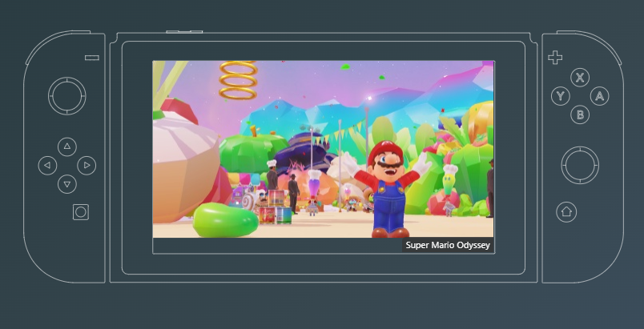
Task: Click the Home button with house icon
Action: tap(566, 212)
